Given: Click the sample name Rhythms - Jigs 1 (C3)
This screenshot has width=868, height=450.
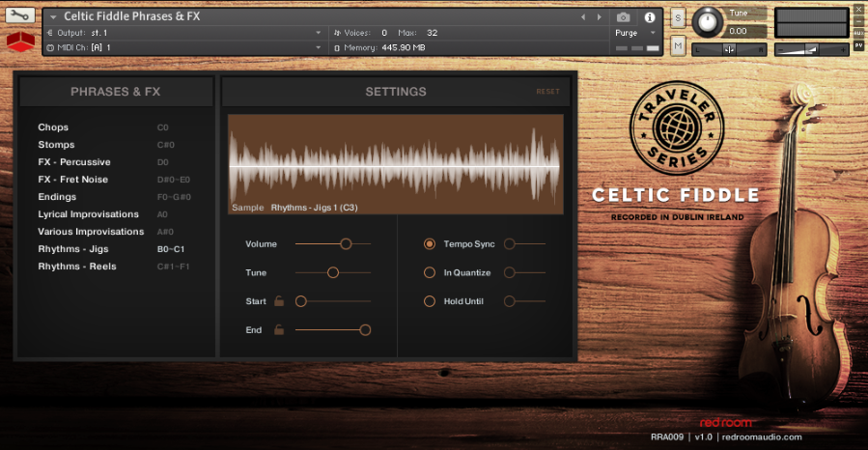Looking at the screenshot, I should tap(314, 208).
